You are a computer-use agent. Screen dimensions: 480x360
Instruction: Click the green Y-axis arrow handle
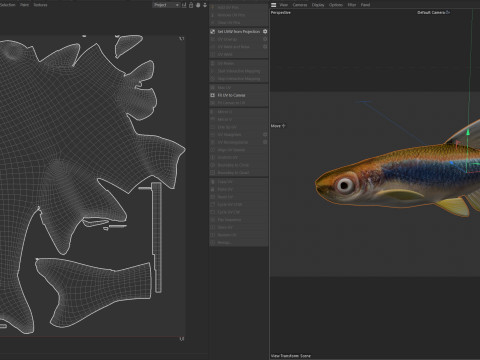point(468,132)
